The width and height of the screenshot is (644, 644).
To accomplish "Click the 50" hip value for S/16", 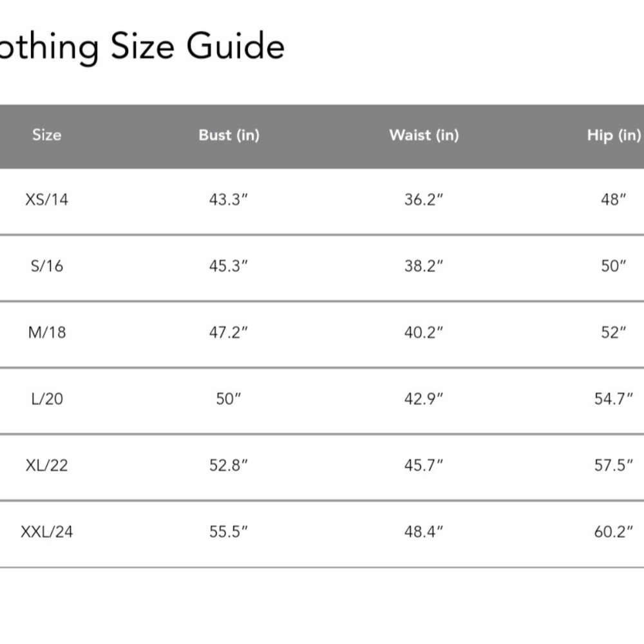I will tap(614, 266).
